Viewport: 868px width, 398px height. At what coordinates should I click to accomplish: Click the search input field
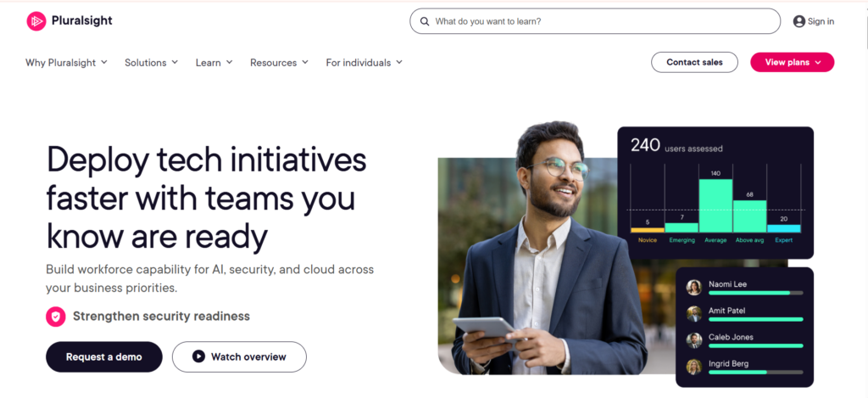[x=595, y=21]
